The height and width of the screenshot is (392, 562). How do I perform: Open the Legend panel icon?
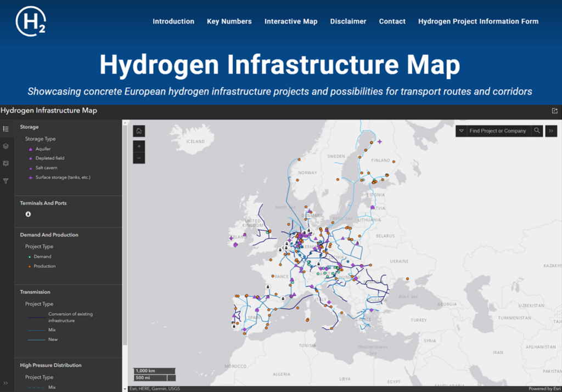click(x=6, y=129)
